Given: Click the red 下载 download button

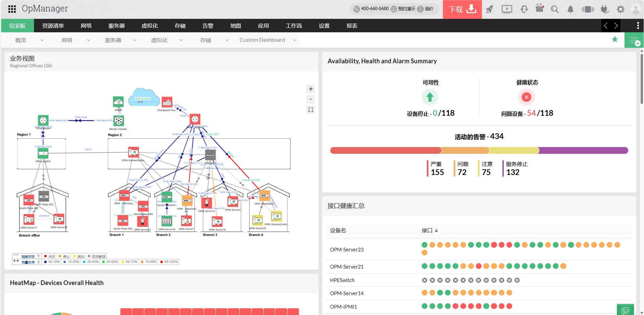Looking at the screenshot, I should (x=462, y=9).
